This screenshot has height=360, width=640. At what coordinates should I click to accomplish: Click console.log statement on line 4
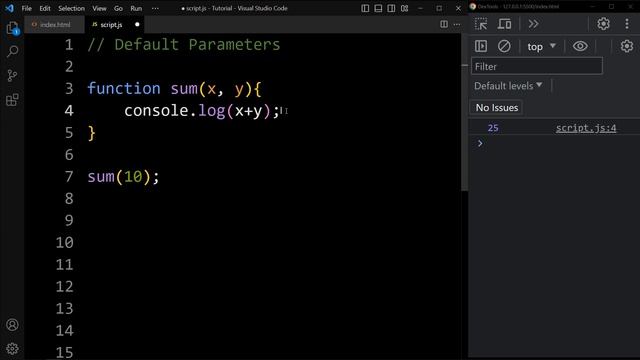tap(202, 111)
